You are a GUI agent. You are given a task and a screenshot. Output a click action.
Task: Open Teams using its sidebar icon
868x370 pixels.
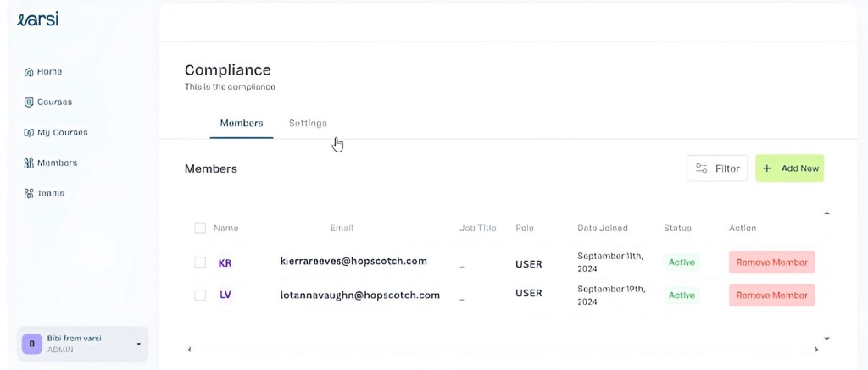(29, 194)
